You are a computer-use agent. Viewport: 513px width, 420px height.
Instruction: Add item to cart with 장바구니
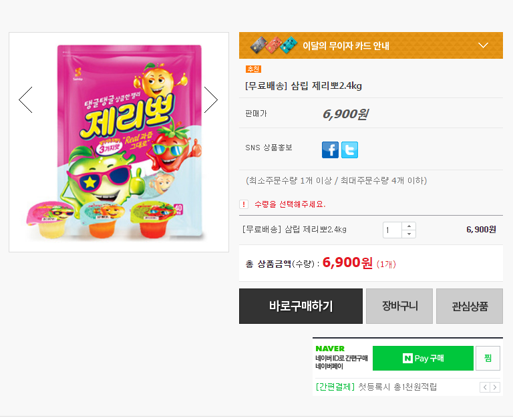pos(399,306)
